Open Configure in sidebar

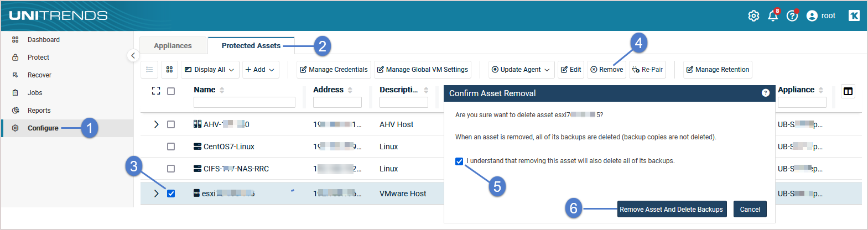[43, 128]
